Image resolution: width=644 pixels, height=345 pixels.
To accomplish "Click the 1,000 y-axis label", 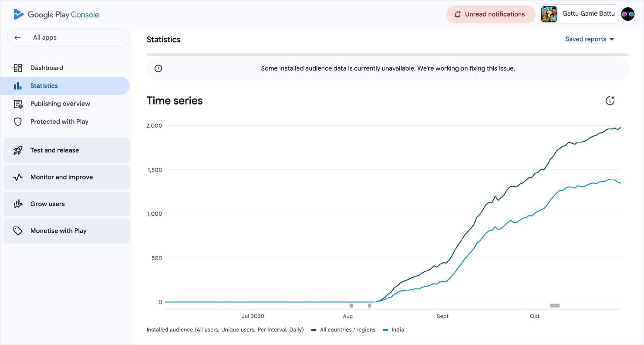I will point(154,214).
